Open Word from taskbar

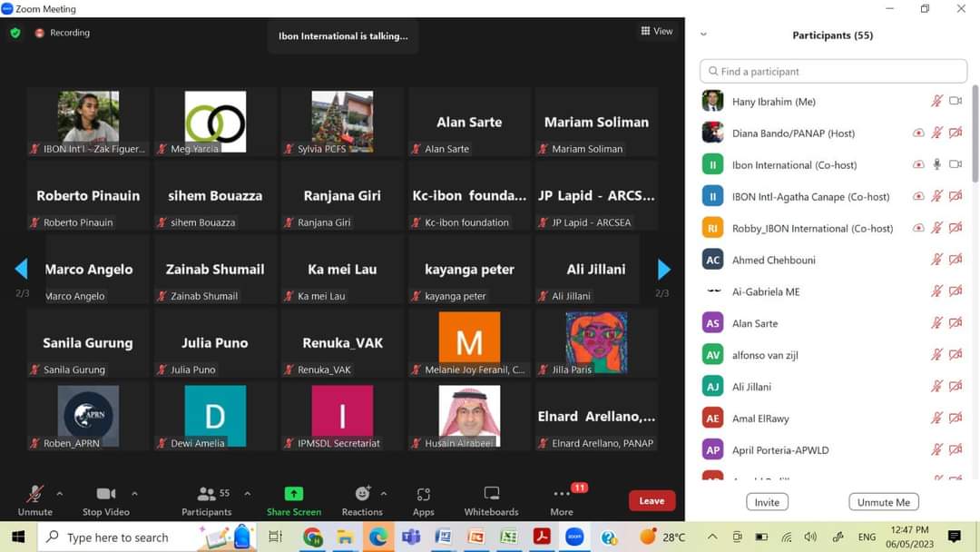[x=443, y=537]
